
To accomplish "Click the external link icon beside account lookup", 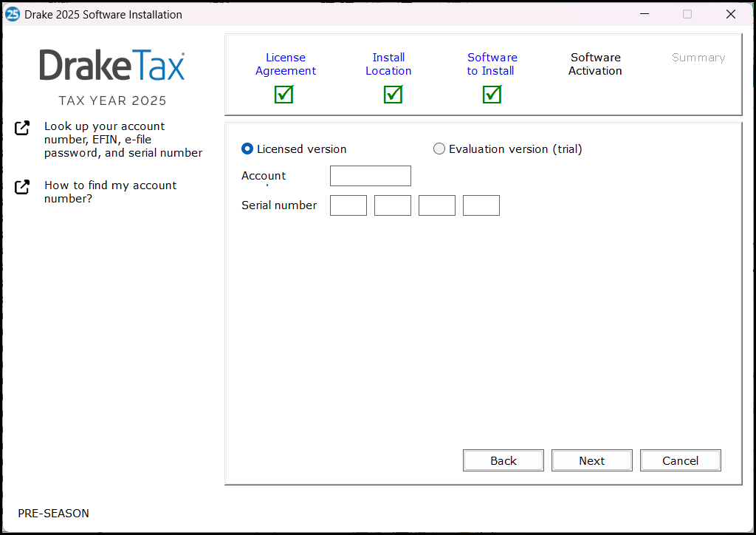I will coord(22,127).
